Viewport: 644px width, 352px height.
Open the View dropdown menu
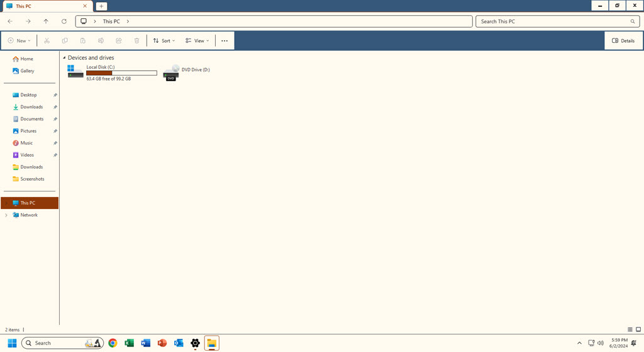pyautogui.click(x=197, y=41)
